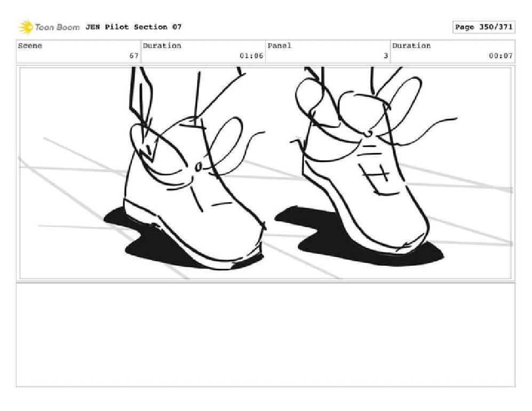
Task: Click the panel number '3'
Action: coord(386,56)
